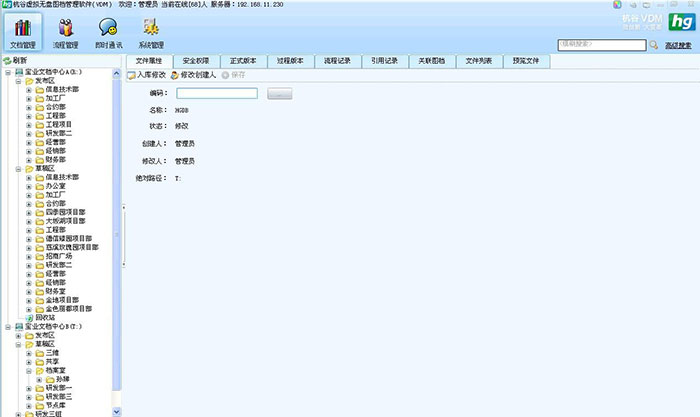The image size is (700, 417).
Task: Click the tree scrollbar down arrow
Action: 117,412
